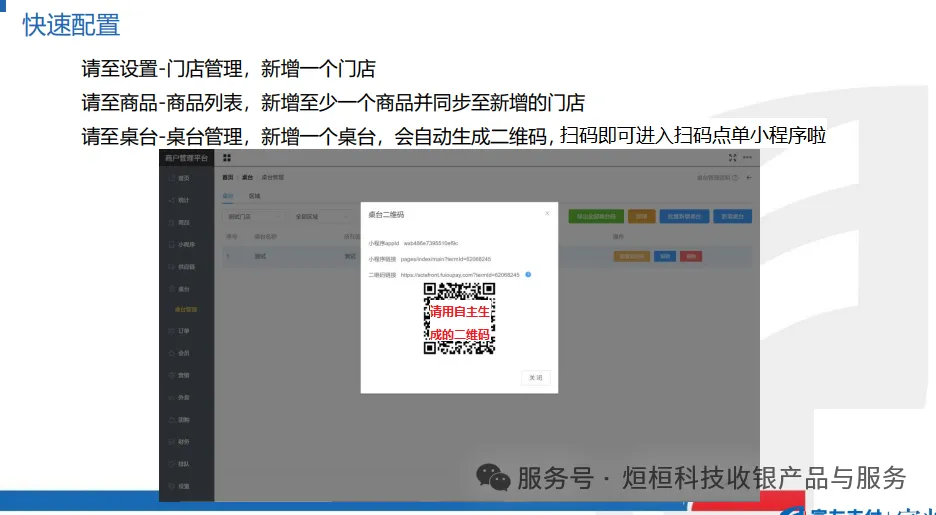
Task: Click the 桌台名称 column header
Action: coord(266,237)
